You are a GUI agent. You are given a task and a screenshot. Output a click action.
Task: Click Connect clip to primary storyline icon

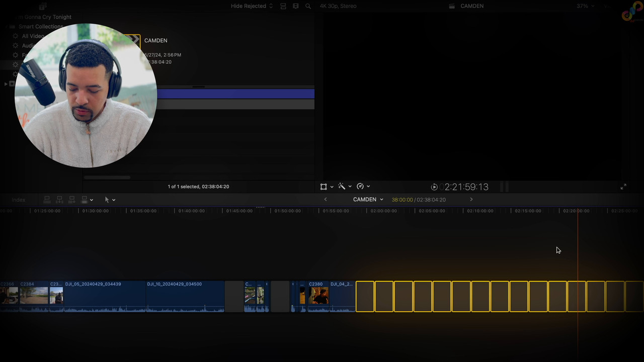(47, 200)
